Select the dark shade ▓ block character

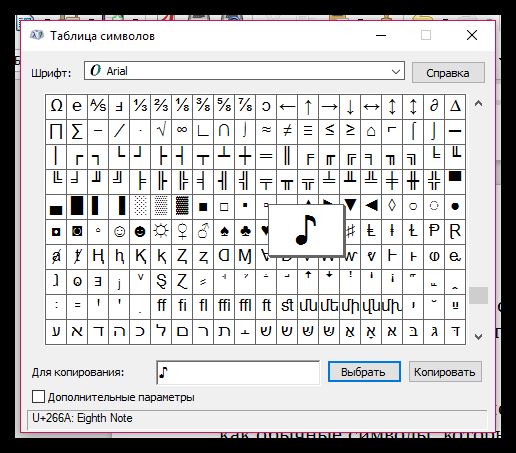pos(182,206)
